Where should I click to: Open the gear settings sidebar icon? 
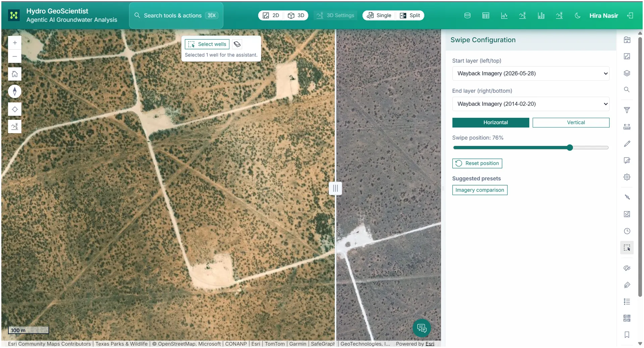(x=627, y=177)
